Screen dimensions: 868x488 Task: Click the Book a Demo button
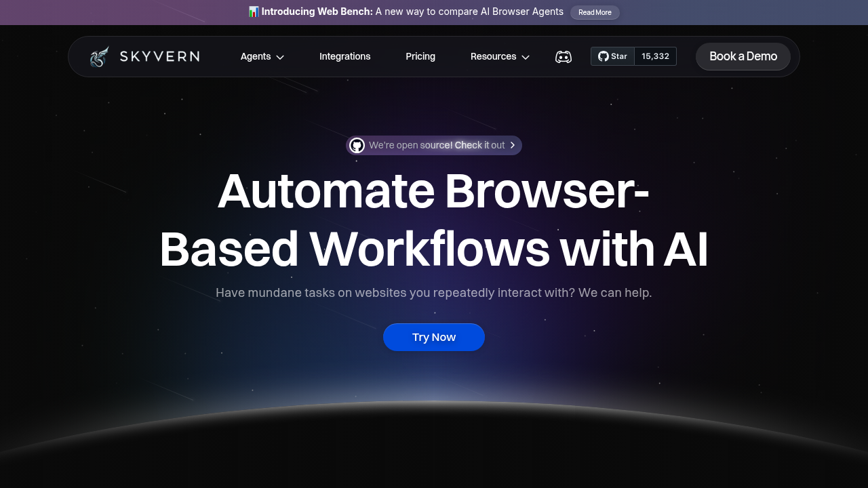pyautogui.click(x=743, y=56)
